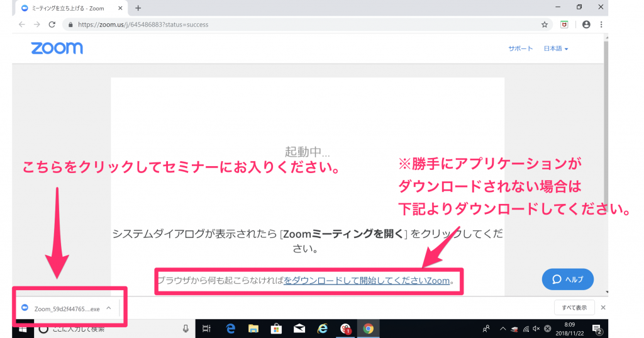The width and height of the screenshot is (644, 338).
Task: Click すべて表示 to show all downloads
Action: click(x=574, y=308)
